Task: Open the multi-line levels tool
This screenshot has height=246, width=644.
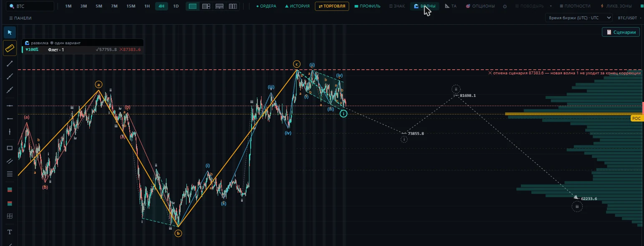Action: coord(10,174)
